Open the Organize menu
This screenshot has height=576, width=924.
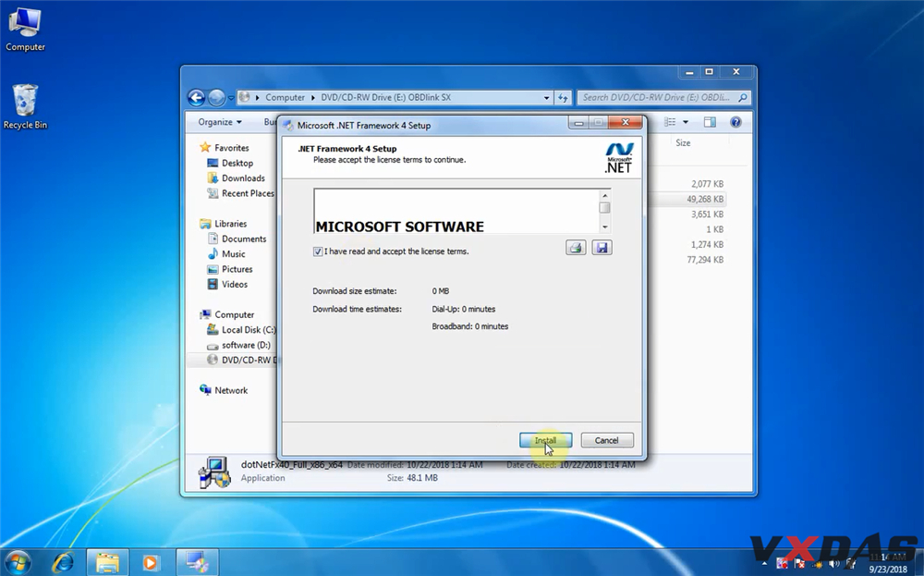(220, 122)
